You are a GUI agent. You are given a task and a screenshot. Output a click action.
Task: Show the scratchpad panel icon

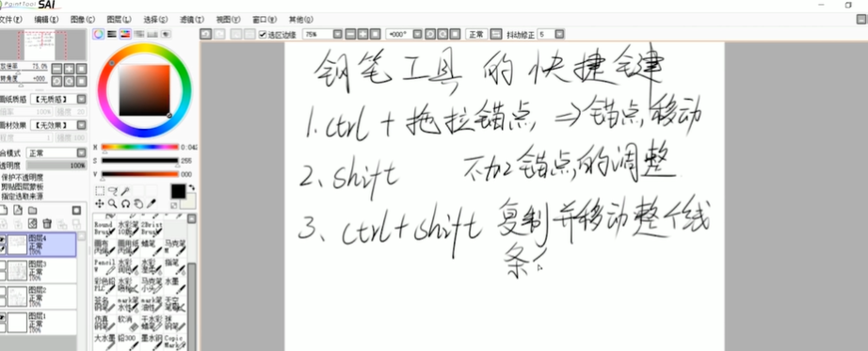click(x=166, y=34)
